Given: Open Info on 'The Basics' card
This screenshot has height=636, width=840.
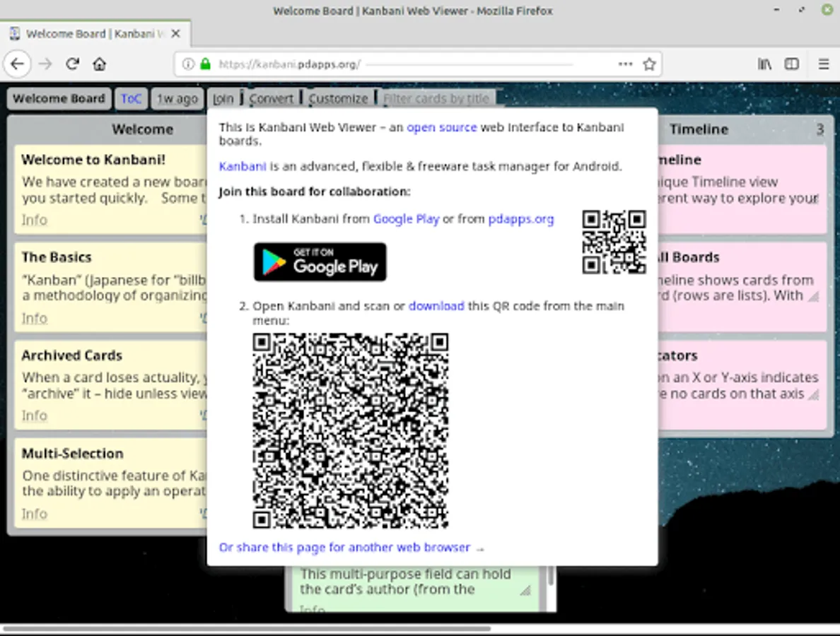Looking at the screenshot, I should tap(34, 319).
